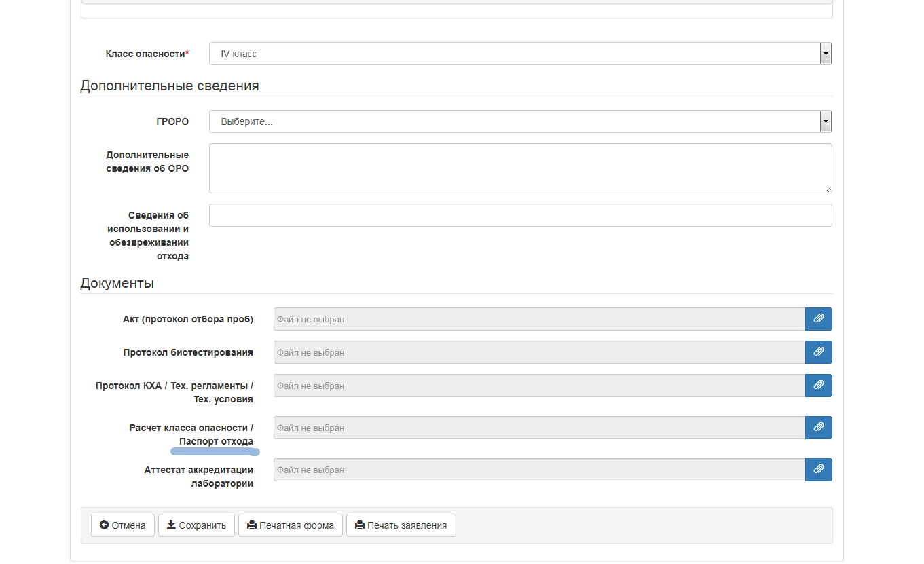Expand the ГРОРО select list

pyautogui.click(x=520, y=121)
